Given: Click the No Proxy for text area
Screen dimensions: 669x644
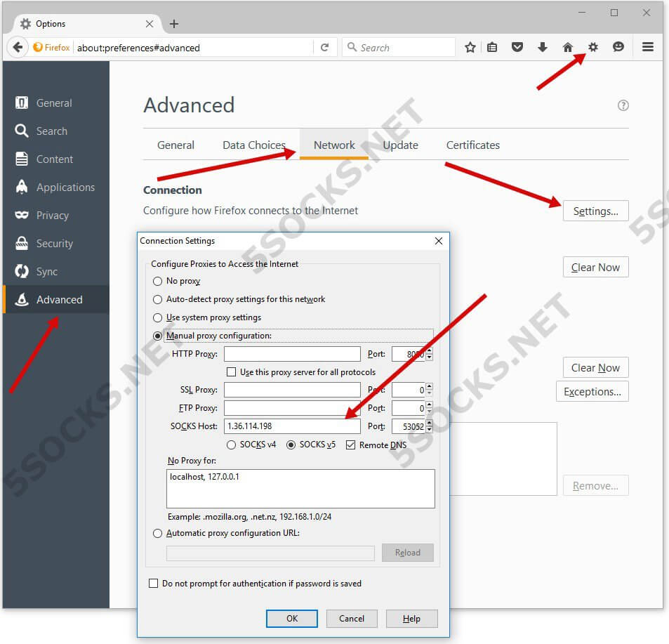Looking at the screenshot, I should 300,489.
